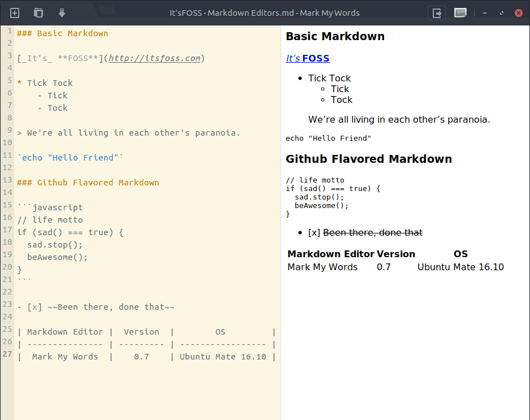Click the itsfoss.com URL in the editor
This screenshot has height=420, width=530.
coord(154,58)
